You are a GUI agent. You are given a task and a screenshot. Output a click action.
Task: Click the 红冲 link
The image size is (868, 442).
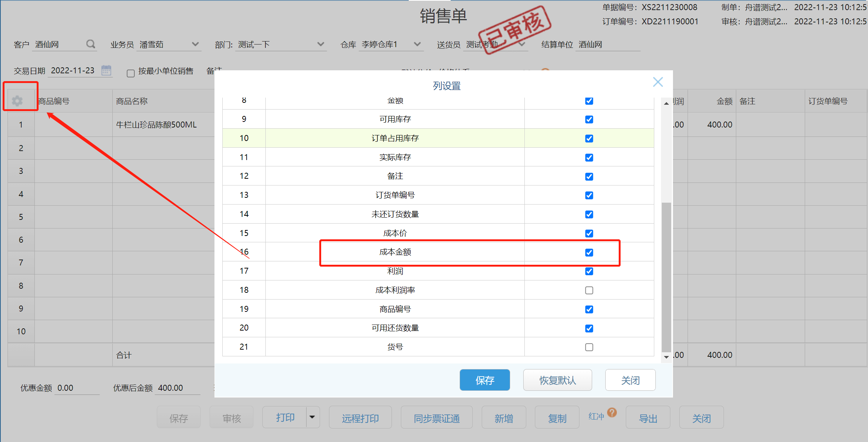tap(596, 416)
